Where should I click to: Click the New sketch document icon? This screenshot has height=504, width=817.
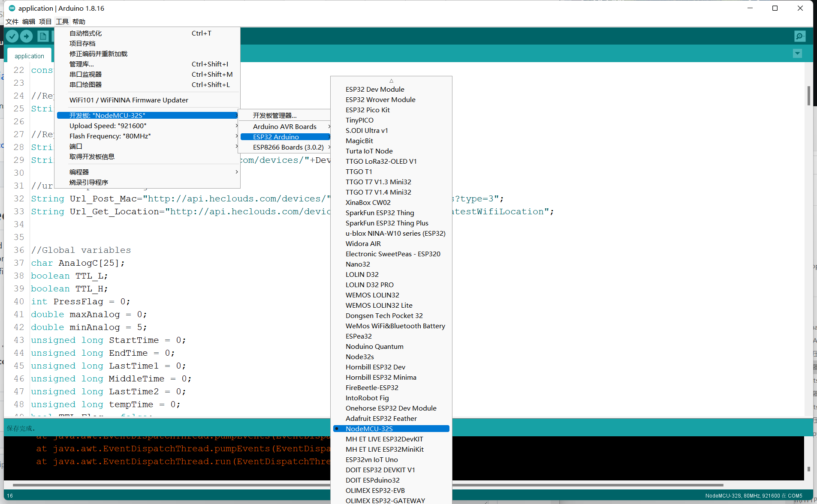tap(43, 36)
